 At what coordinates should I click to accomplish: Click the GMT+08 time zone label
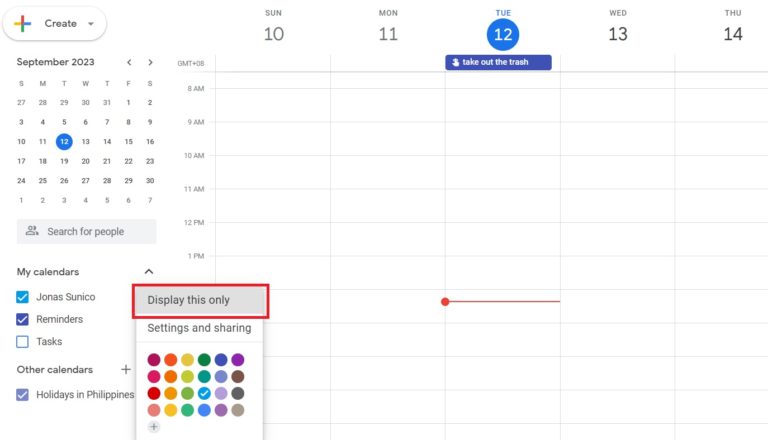point(191,63)
